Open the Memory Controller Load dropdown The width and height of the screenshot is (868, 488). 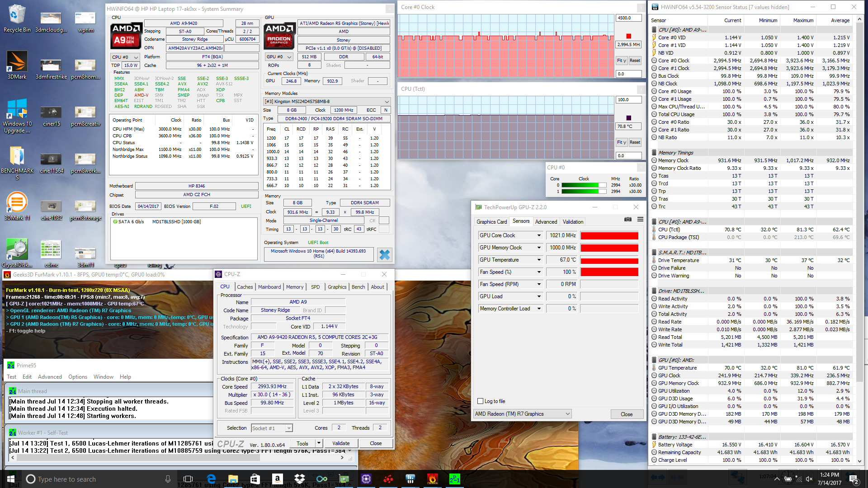[x=539, y=309]
